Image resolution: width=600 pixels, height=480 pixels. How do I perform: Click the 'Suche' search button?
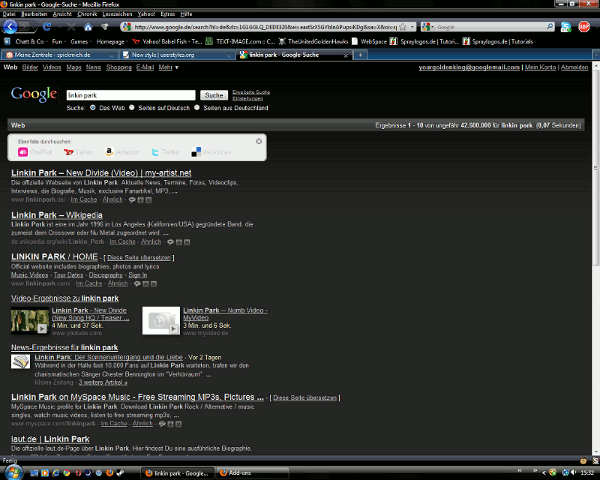[x=214, y=95]
